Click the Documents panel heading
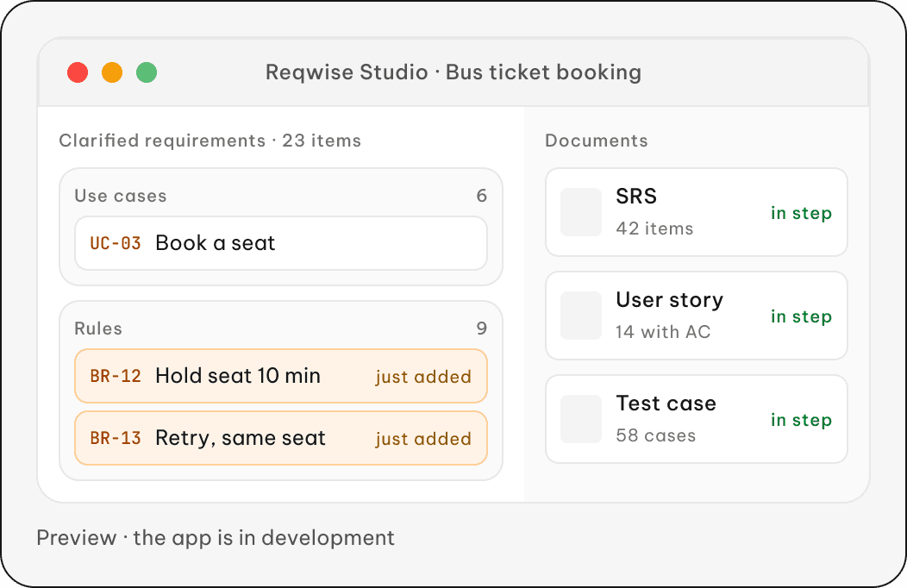Viewport: 907px width, 588px height. tap(597, 141)
